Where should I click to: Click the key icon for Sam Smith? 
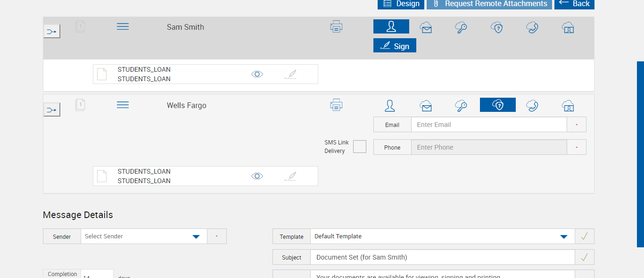tap(461, 27)
